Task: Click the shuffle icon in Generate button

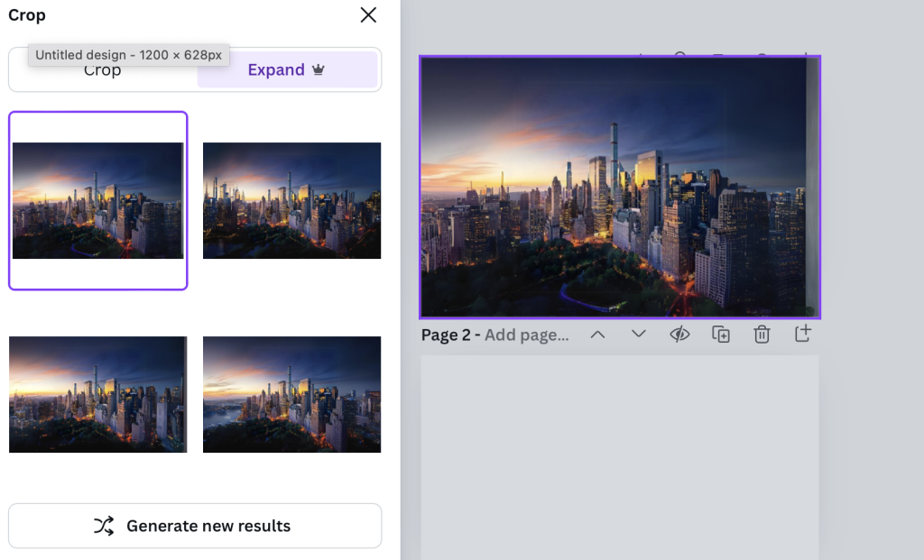Action: (x=104, y=526)
